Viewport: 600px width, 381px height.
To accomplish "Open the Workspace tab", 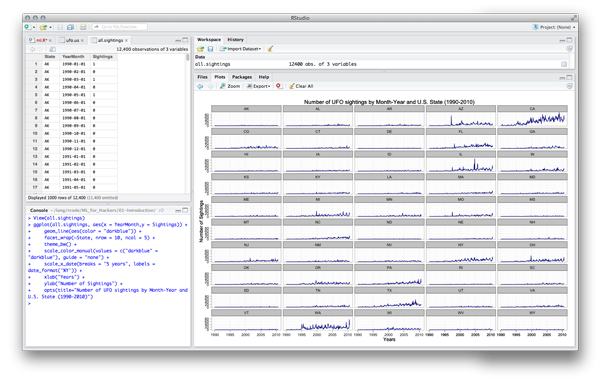I will click(x=209, y=39).
